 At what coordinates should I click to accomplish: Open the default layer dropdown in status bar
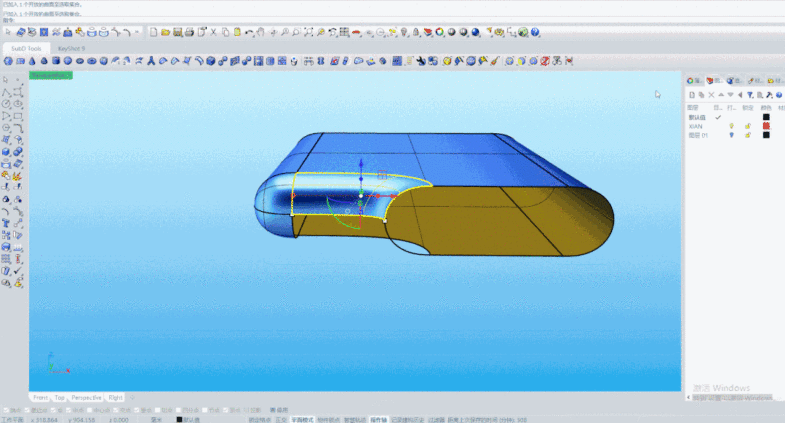187,419
